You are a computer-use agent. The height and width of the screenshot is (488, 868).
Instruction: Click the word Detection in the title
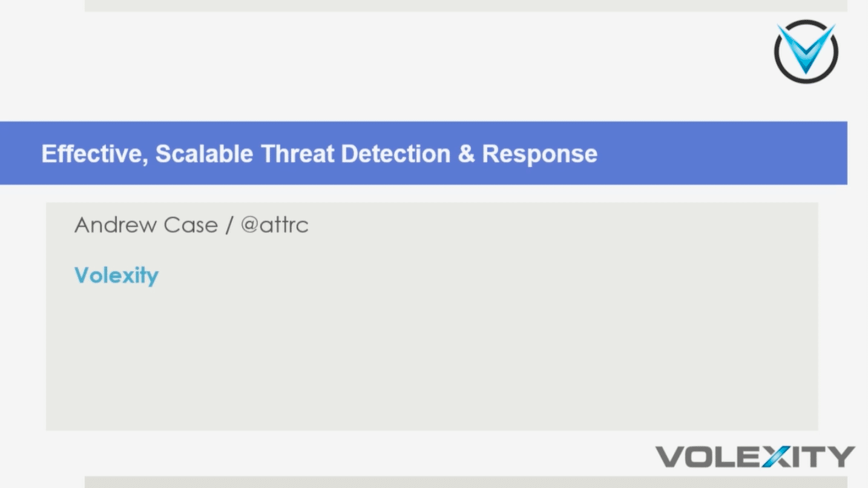pyautogui.click(x=395, y=154)
